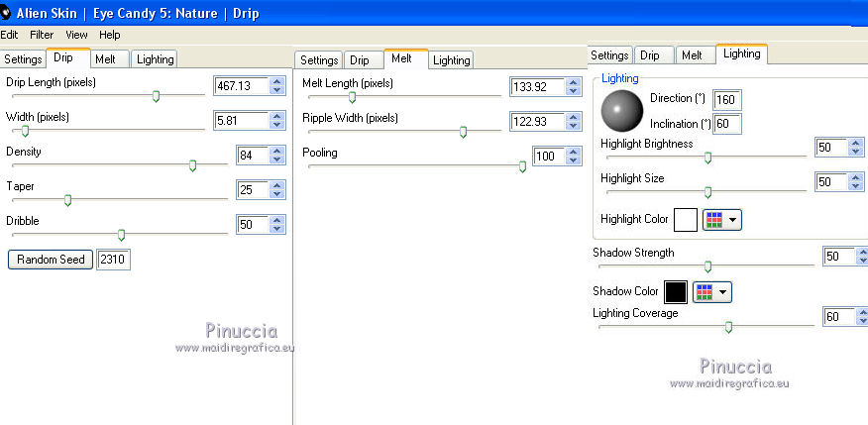The height and width of the screenshot is (425, 868).
Task: Select Lighting tab in left Drip panel
Action: coord(155,59)
